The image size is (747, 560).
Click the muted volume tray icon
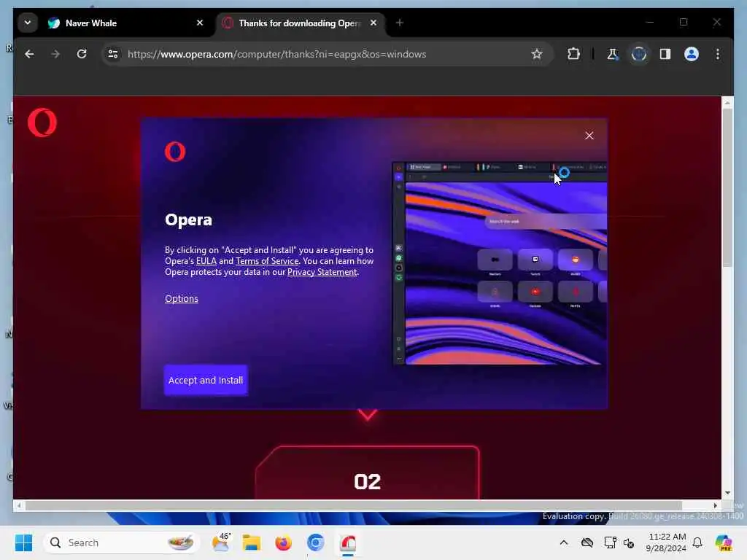(630, 542)
